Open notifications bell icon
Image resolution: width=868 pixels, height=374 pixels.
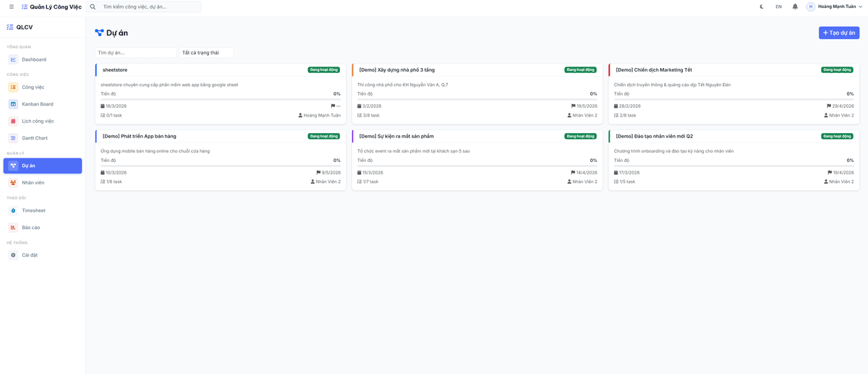coord(795,7)
